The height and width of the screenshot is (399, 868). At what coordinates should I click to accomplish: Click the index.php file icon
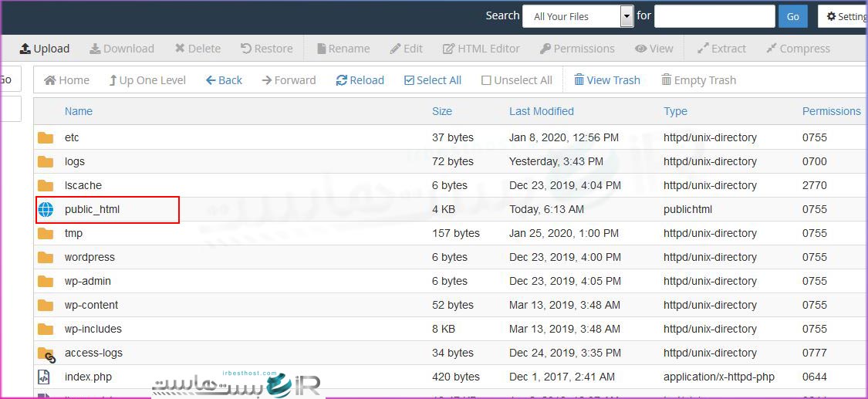[x=45, y=377]
